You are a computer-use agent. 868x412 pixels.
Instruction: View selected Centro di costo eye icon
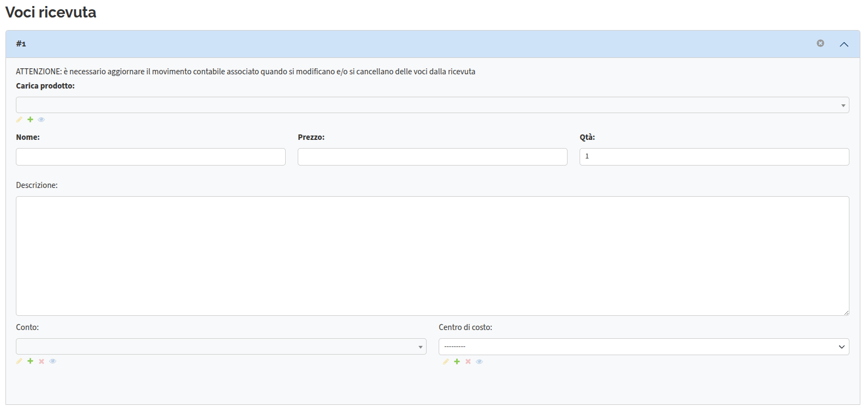[480, 362]
